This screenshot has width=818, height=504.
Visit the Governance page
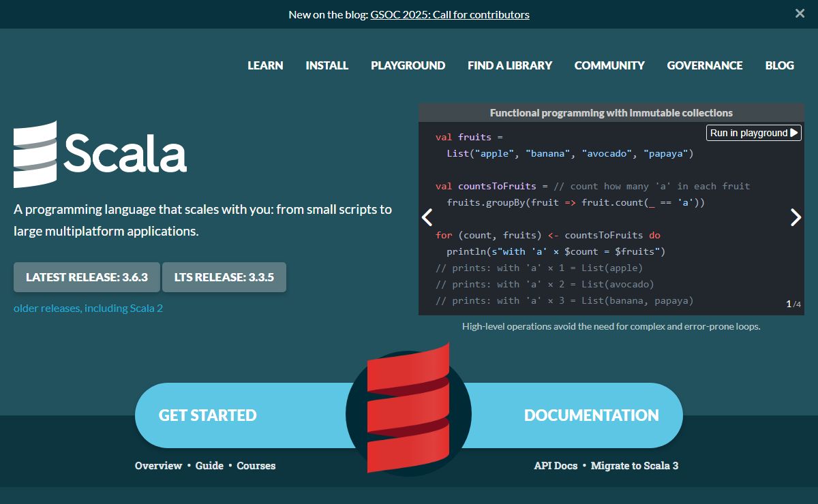(705, 65)
